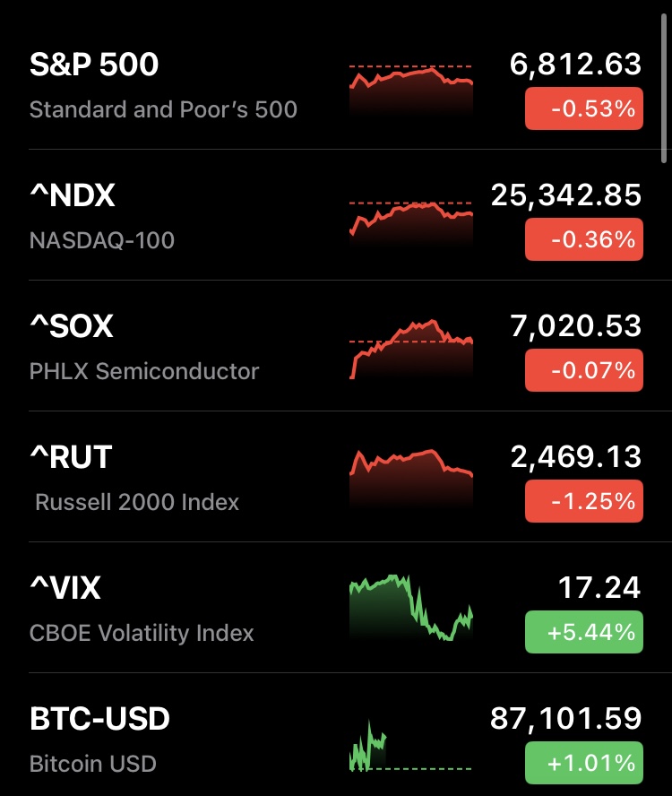Toggle the VIX +5.44% change badge

(583, 633)
